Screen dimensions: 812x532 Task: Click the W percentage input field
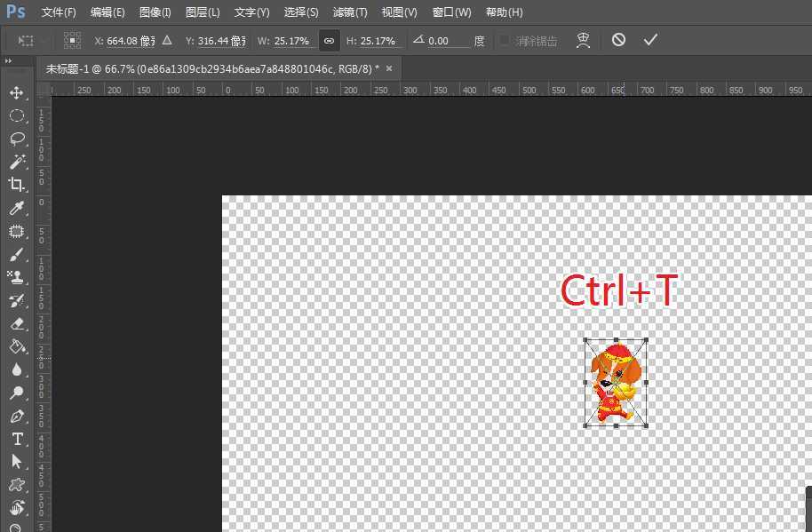tap(293, 40)
